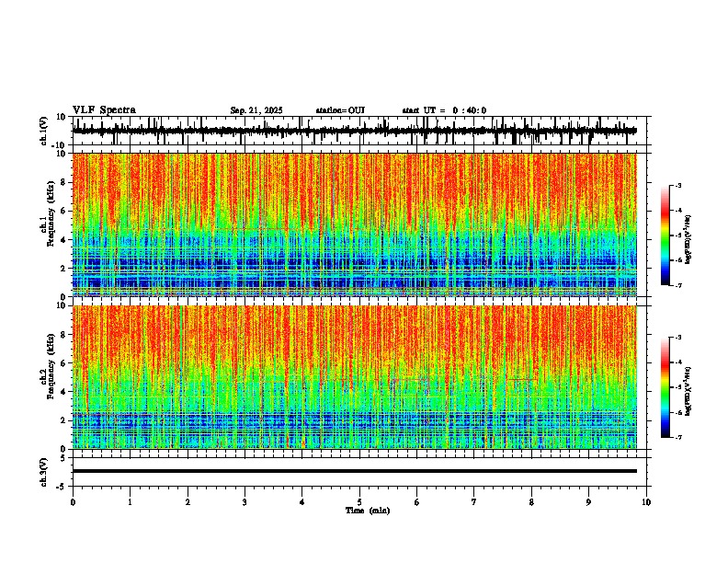Click the ch.1 spectrogram color scale bar
728x563 pixels.
coord(665,236)
